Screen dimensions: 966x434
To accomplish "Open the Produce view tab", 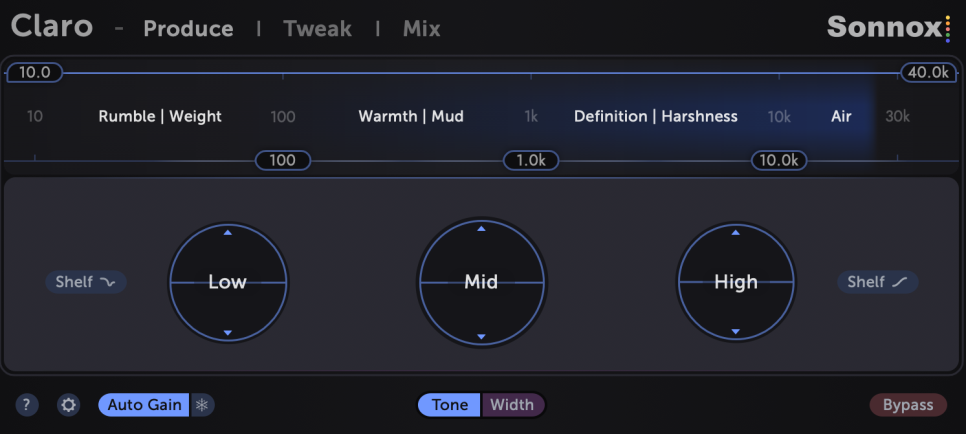I will [x=189, y=29].
